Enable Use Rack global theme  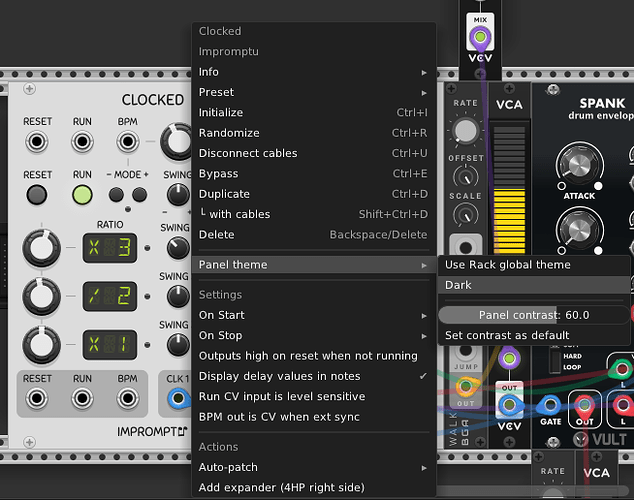pos(534,265)
